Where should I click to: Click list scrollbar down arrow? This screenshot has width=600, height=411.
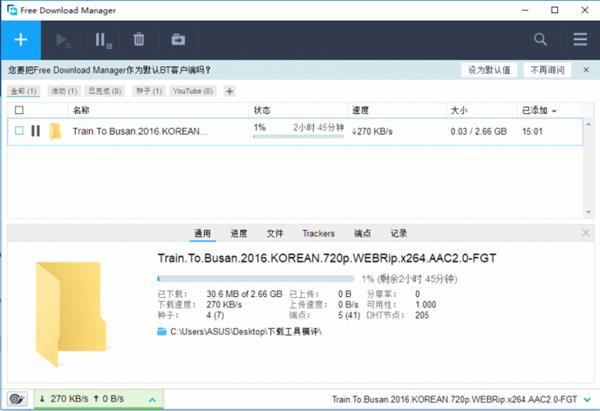click(x=589, y=212)
